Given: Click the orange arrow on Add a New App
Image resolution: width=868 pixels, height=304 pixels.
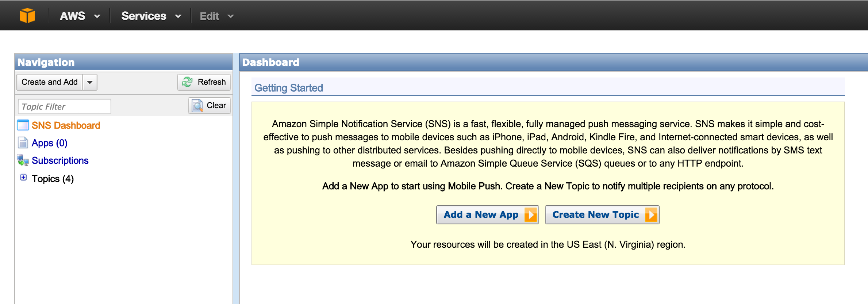Looking at the screenshot, I should click(530, 215).
